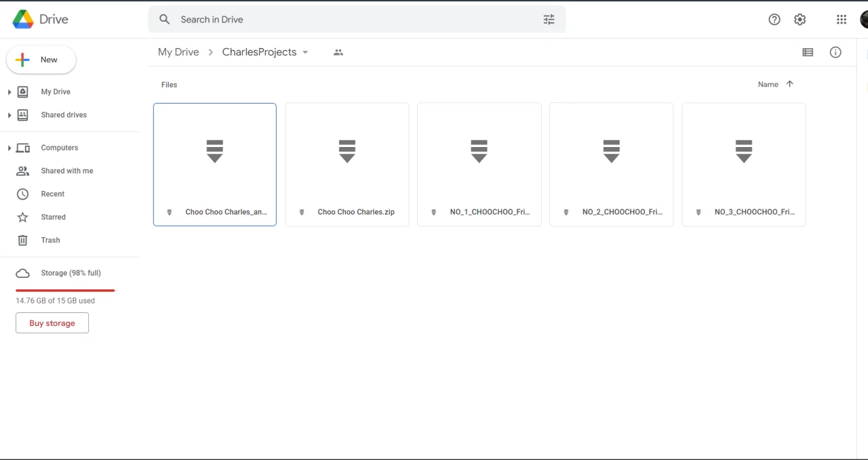Image resolution: width=868 pixels, height=460 pixels.
Task: Click the red storage usage bar
Action: pos(66,290)
